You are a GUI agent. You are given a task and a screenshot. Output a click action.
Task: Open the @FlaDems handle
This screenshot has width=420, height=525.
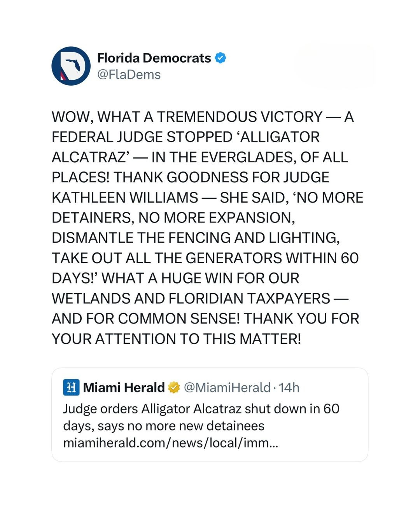129,74
